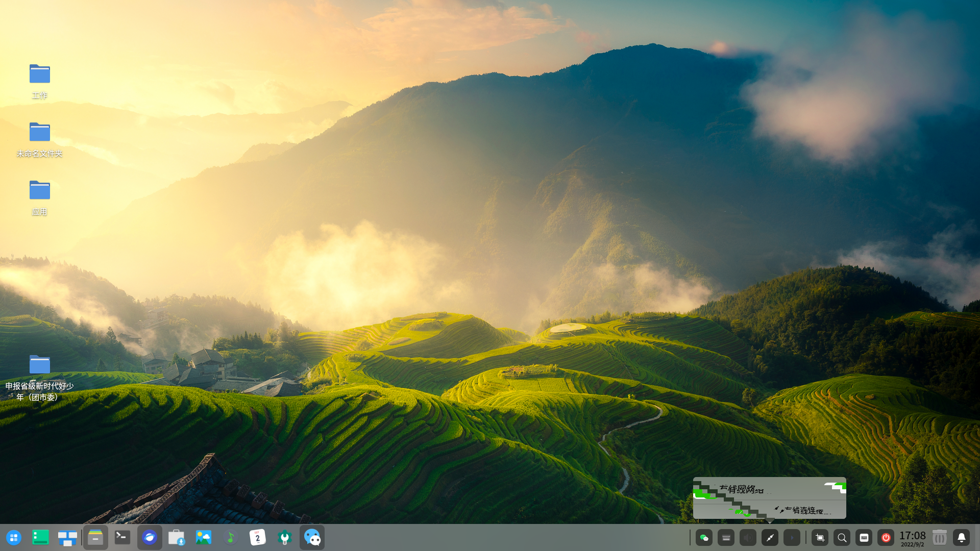The height and width of the screenshot is (551, 980).
Task: Open the Trash bin
Action: click(939, 538)
